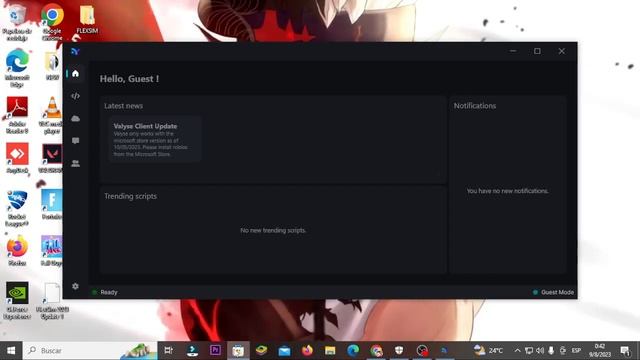Select the Fortnite desktop icon
Screen dimensions: 640x360
coord(52,204)
